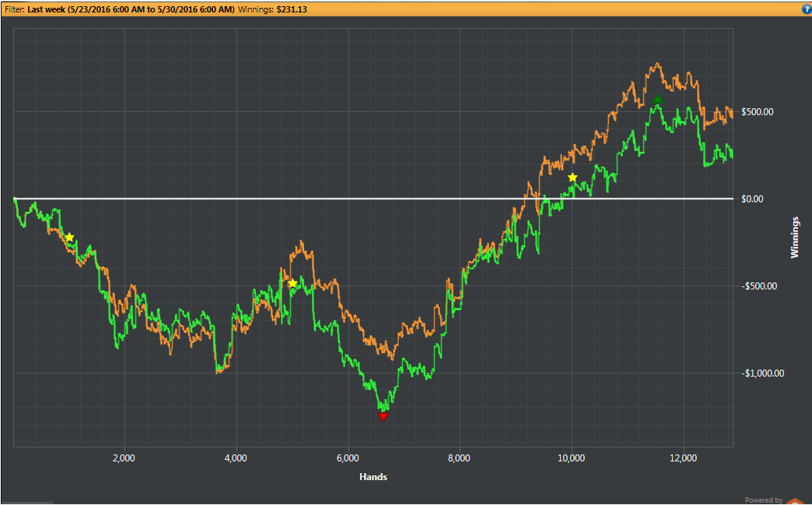This screenshot has height=505, width=812.
Task: Click the red downward triangle lowest-point marker
Action: [383, 417]
